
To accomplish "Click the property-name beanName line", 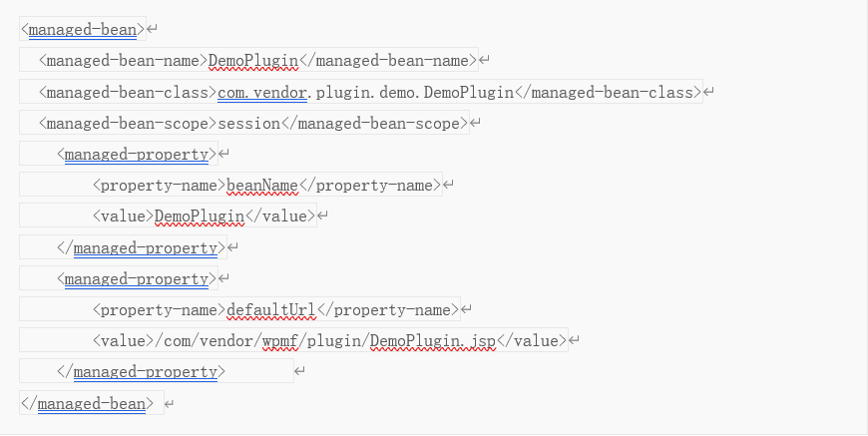I will coord(230,185).
